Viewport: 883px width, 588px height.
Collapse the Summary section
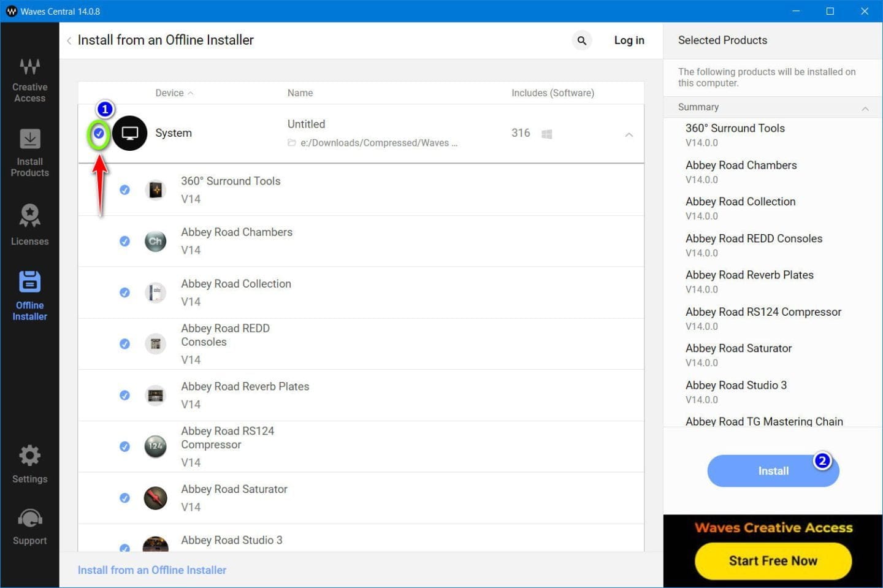[865, 109]
